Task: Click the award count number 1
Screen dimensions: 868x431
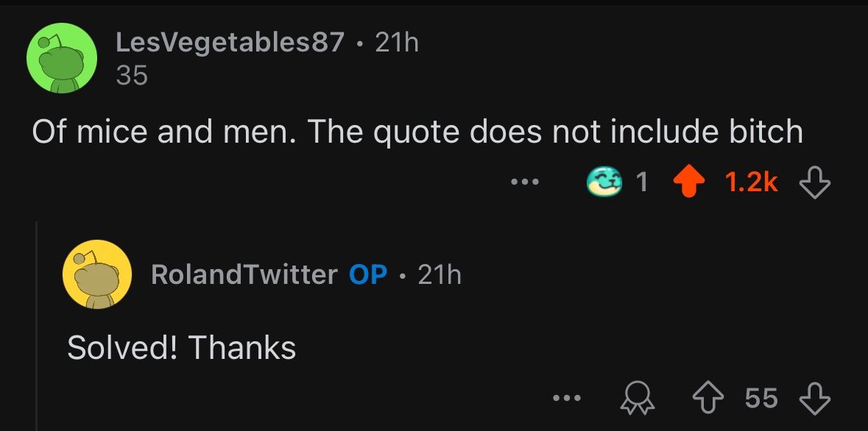Action: click(642, 182)
